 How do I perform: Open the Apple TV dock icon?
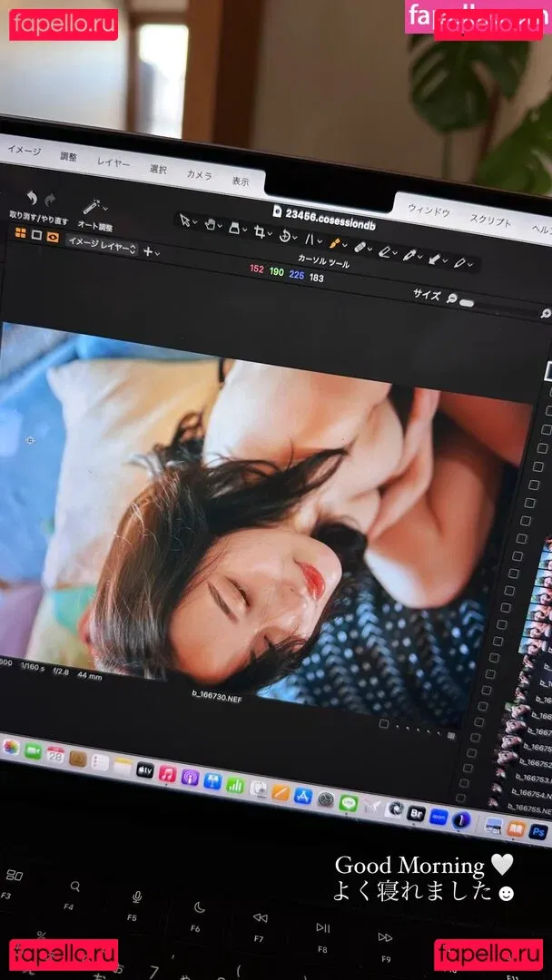pos(145,770)
